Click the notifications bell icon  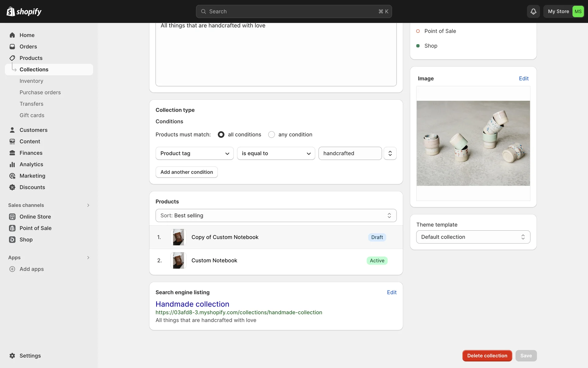tap(533, 11)
